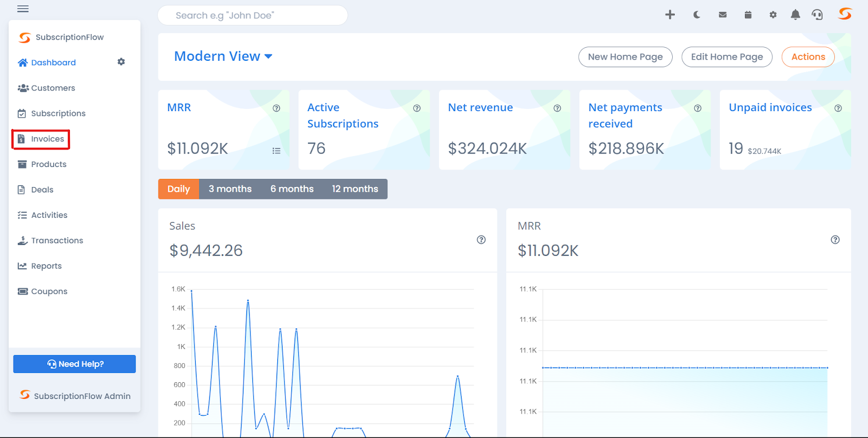Viewport: 868px width, 438px height.
Task: Open Customers in sidebar
Action: [46, 88]
